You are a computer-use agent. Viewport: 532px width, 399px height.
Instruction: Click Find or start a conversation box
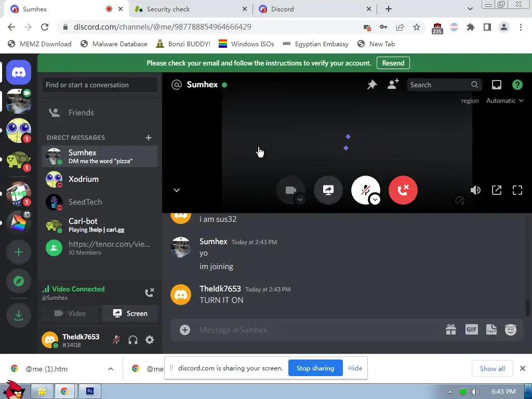click(100, 85)
